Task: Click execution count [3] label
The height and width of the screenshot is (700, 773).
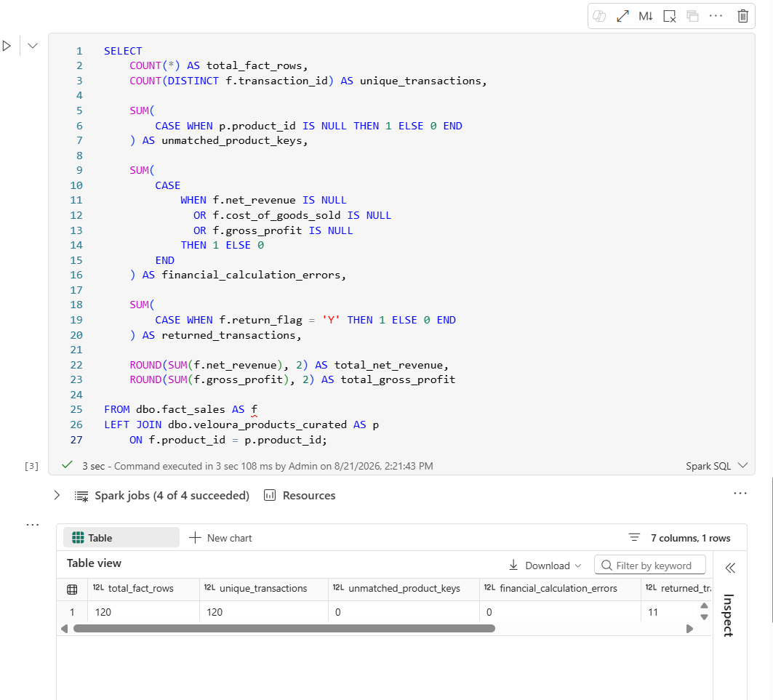Action: click(31, 466)
